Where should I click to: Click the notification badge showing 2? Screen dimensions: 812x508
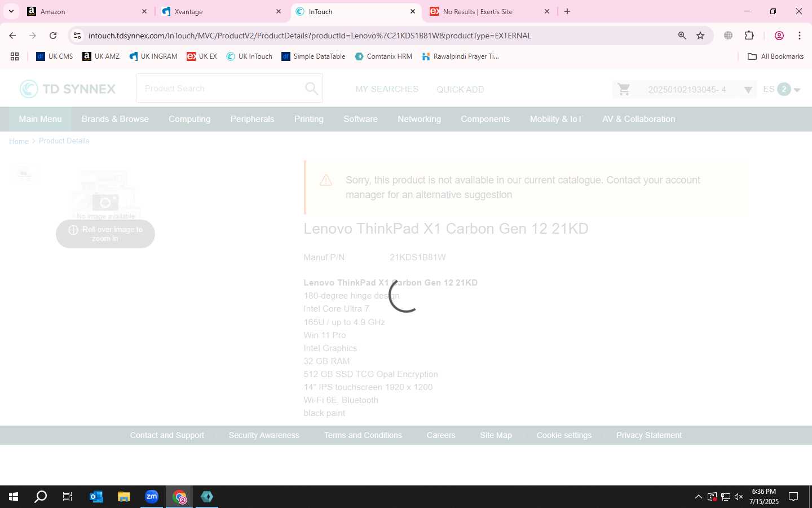tap(784, 89)
